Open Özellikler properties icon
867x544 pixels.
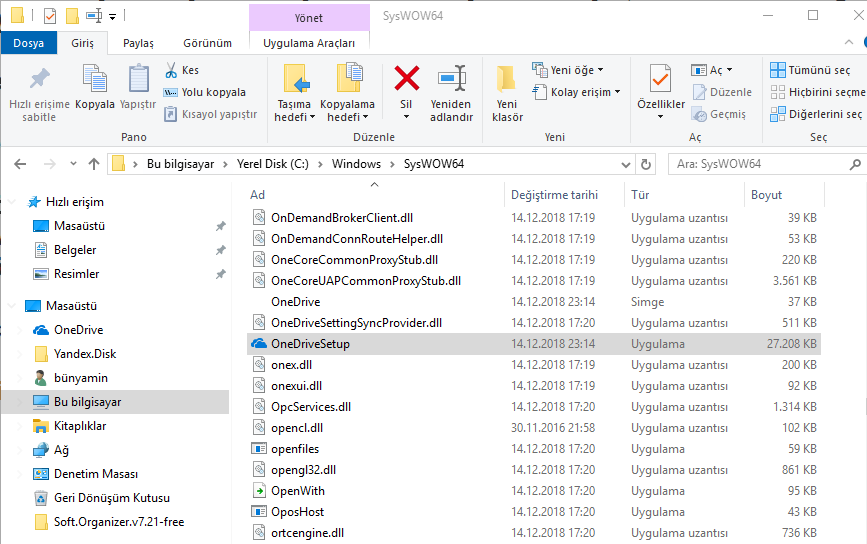(661, 78)
